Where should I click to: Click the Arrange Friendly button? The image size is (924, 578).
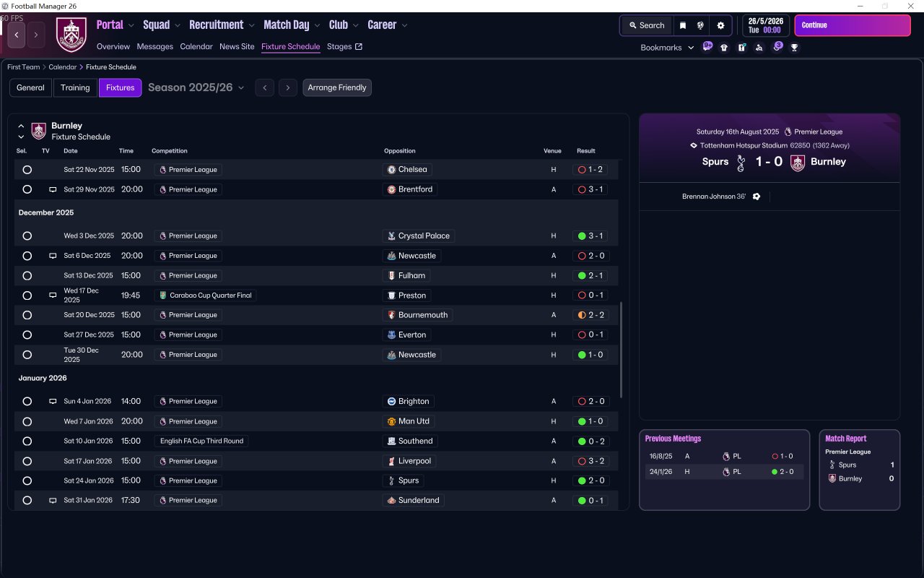[337, 87]
